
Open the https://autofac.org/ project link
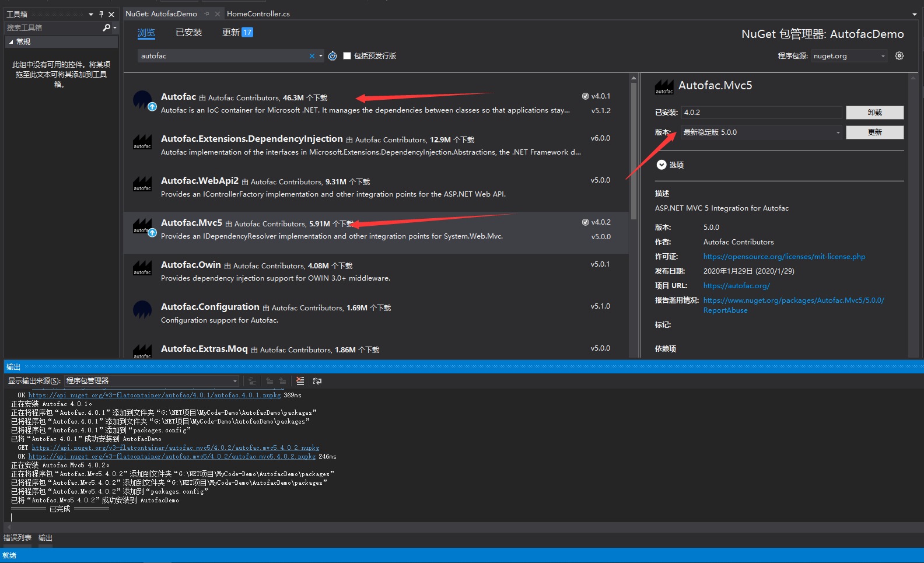pos(736,286)
